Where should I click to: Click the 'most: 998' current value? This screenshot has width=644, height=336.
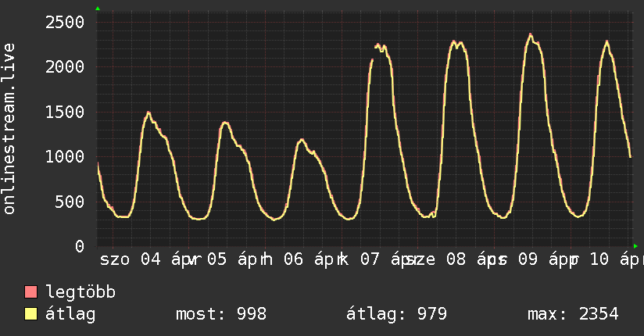(221, 314)
